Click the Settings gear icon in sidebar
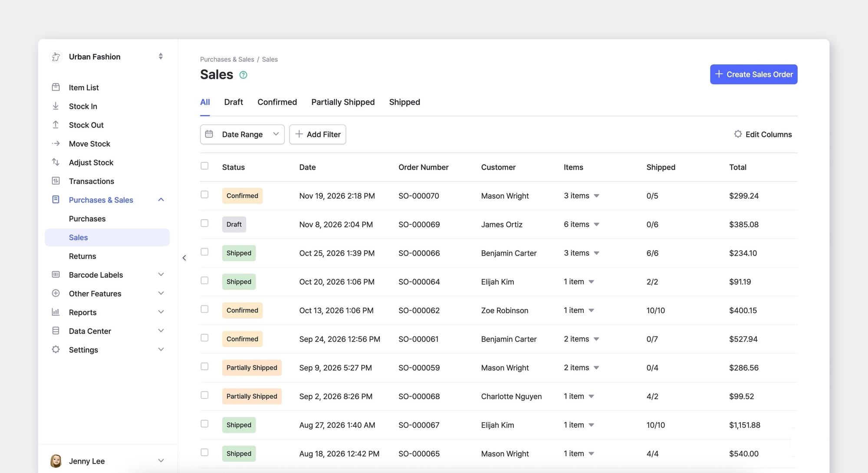 56,349
